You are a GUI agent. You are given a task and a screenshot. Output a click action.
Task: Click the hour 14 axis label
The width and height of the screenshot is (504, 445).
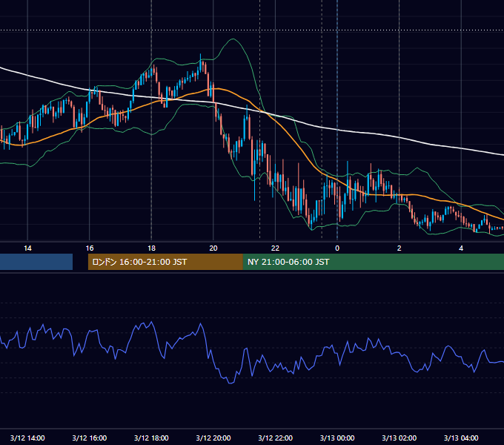click(27, 248)
